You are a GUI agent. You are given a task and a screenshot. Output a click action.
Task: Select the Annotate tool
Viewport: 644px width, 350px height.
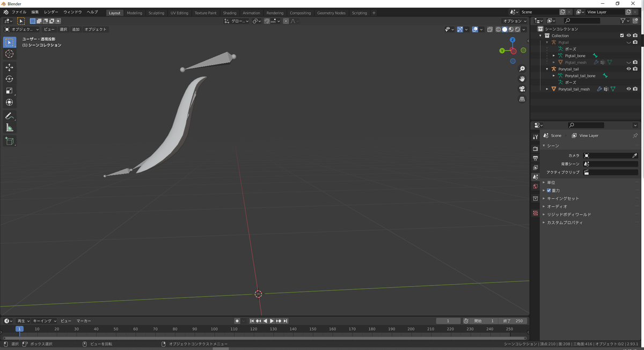[9, 116]
